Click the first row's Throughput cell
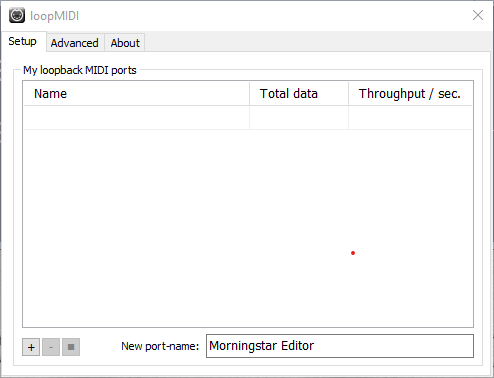Screen dimensions: 494x378 (x=410, y=118)
